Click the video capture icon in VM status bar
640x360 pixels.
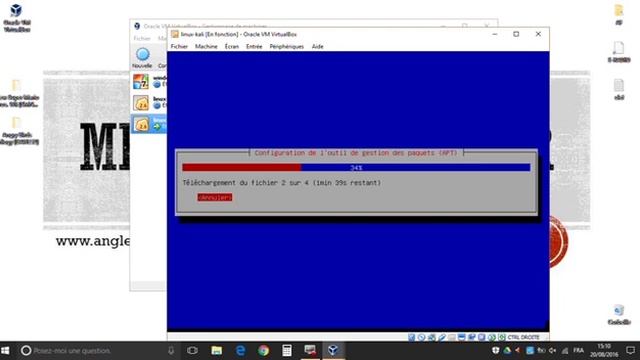(x=472, y=337)
